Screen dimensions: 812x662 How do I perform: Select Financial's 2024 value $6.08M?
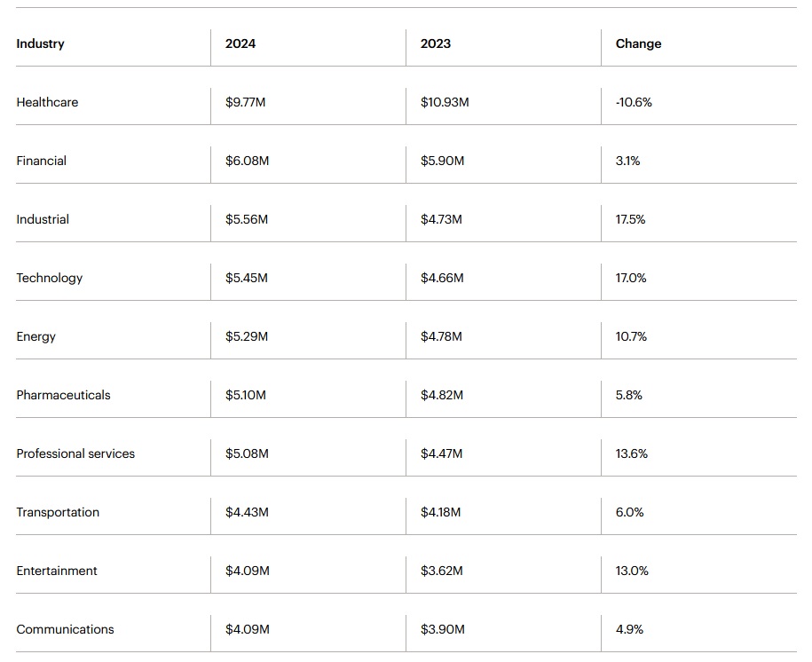247,161
